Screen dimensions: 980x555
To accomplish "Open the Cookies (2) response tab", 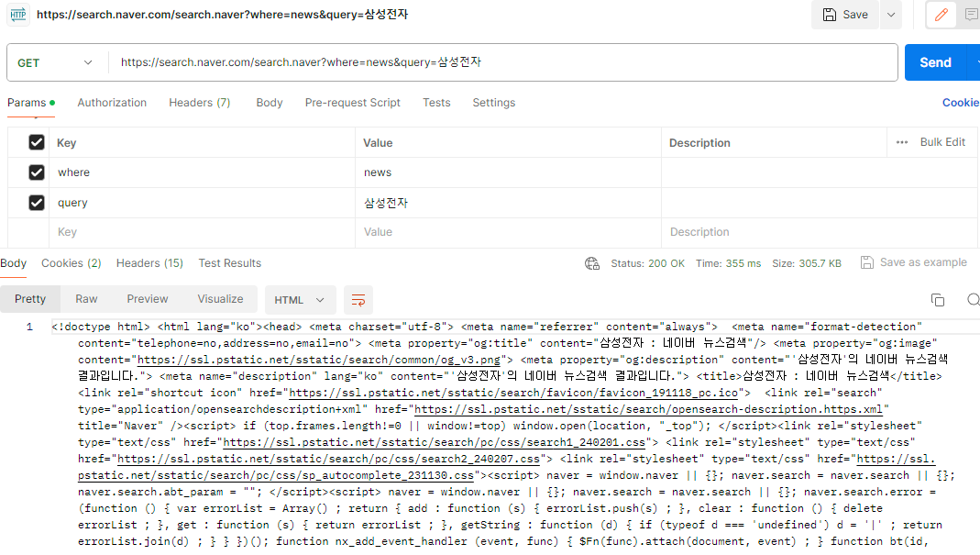I will click(72, 263).
